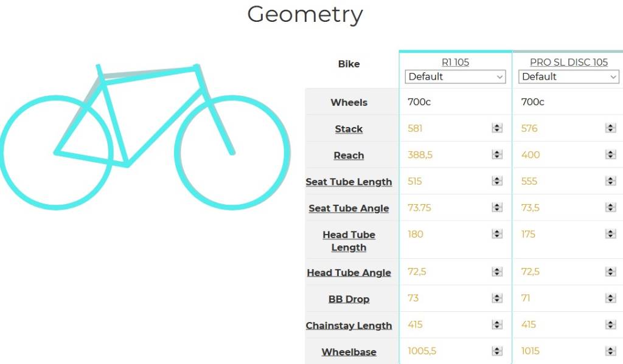Click the PRO SL DISC 105 Reach value 400
Screen dimensions: 623x364
click(531, 155)
